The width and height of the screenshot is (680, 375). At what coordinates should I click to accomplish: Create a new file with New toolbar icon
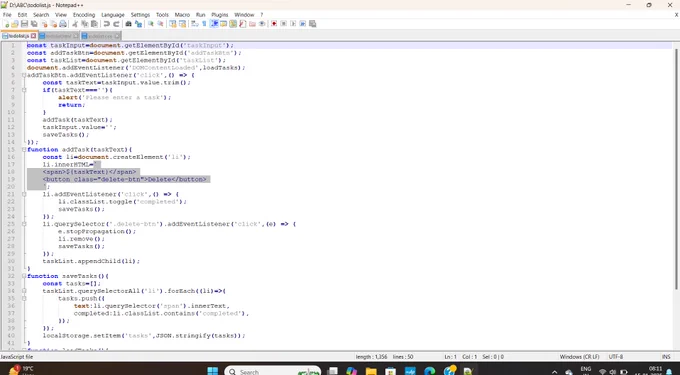tap(6, 23)
